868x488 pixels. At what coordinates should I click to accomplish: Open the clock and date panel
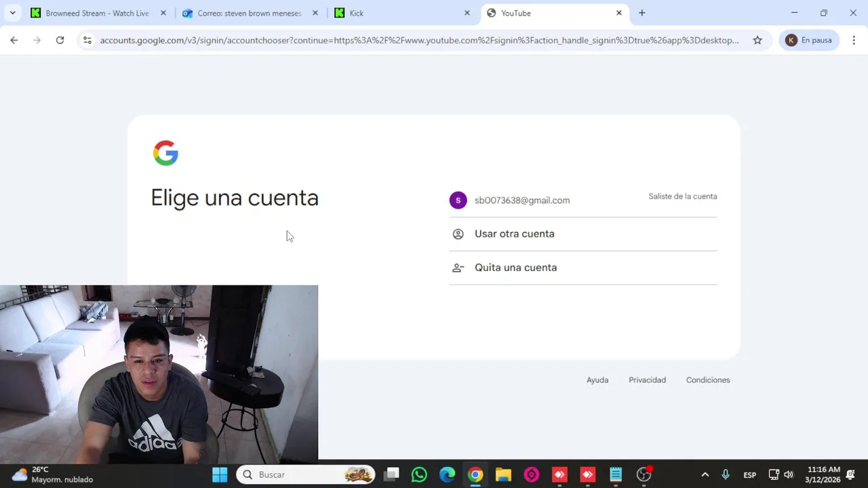(x=823, y=474)
